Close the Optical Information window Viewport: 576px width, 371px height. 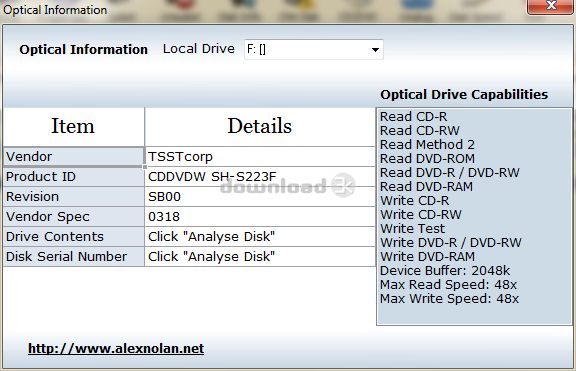(x=550, y=6)
